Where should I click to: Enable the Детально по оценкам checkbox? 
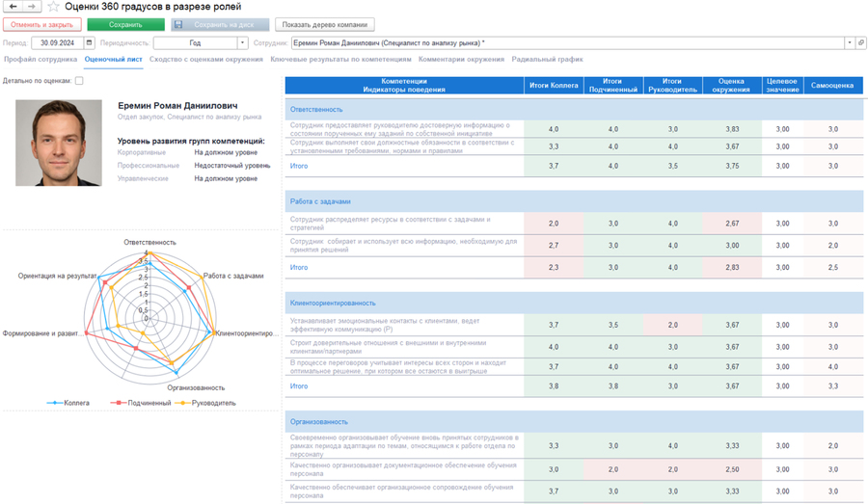tap(79, 81)
